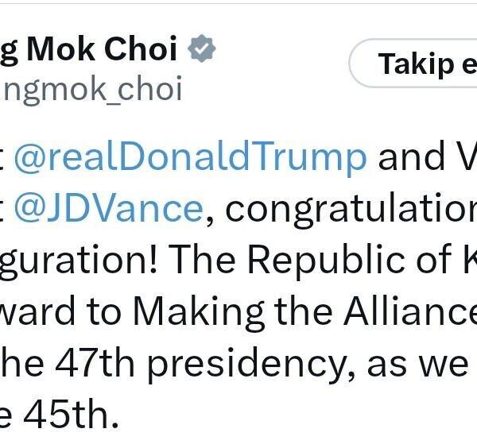Click the word Making in the tweet
Viewport: 477px width, 448px height.
click(x=199, y=312)
